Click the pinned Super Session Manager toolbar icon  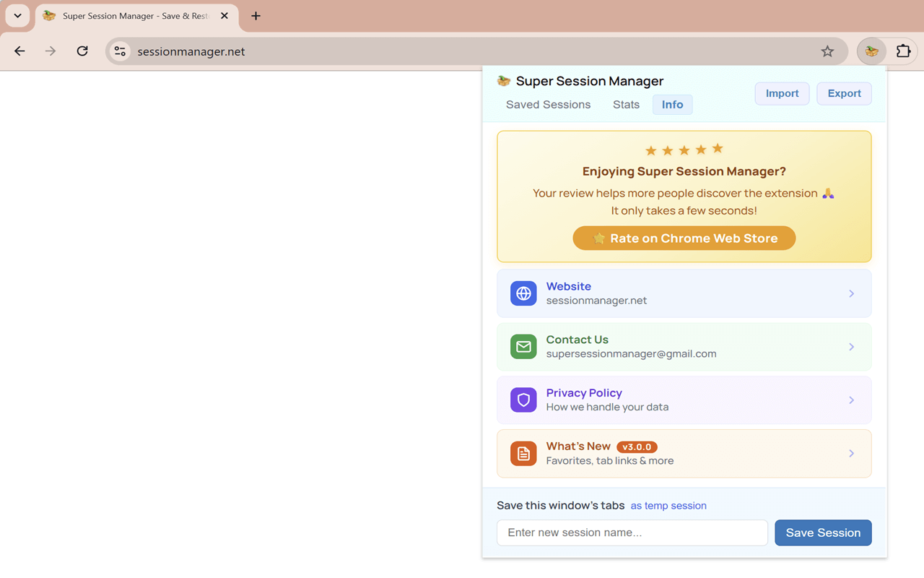tap(871, 51)
